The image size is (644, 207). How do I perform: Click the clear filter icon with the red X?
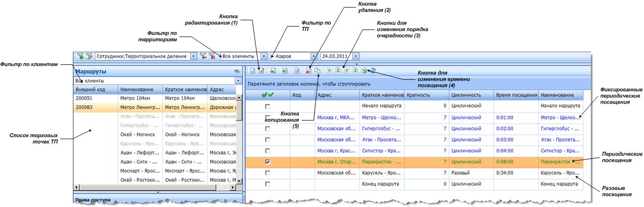coord(212,57)
